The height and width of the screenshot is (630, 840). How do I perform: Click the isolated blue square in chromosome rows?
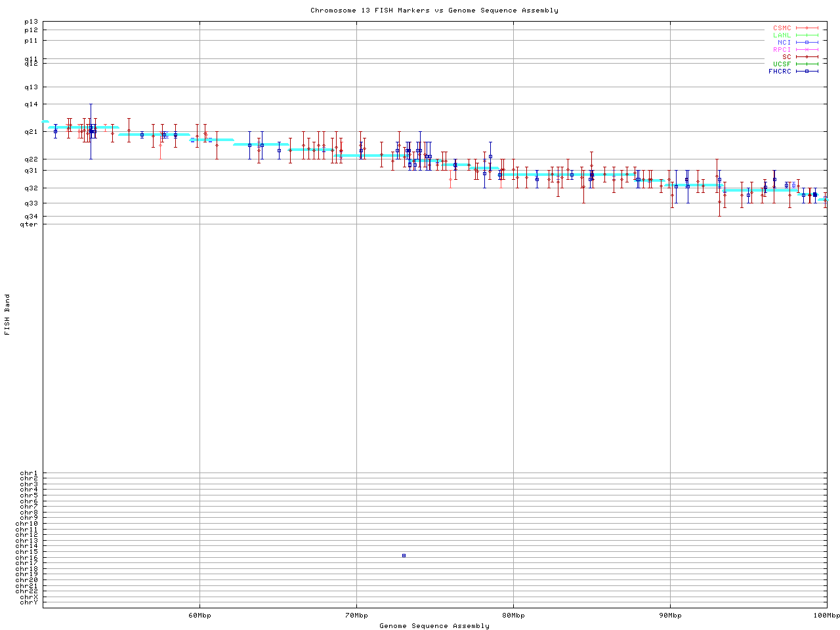click(404, 556)
